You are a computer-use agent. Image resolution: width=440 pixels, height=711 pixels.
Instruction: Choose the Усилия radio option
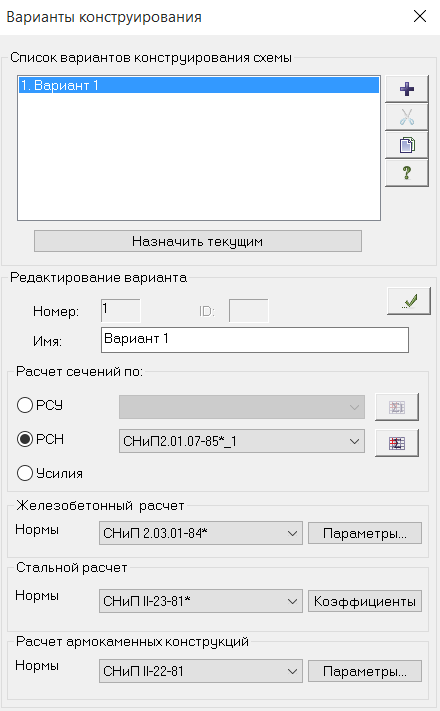click(25, 473)
